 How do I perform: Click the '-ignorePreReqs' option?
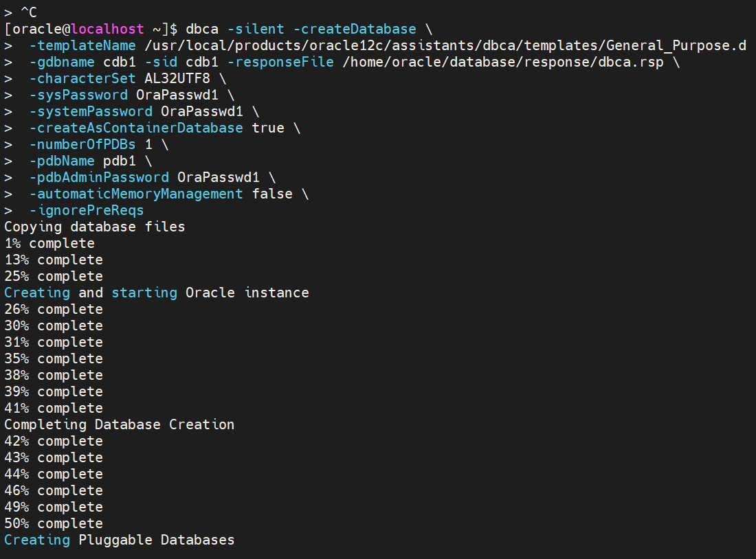[x=86, y=210]
